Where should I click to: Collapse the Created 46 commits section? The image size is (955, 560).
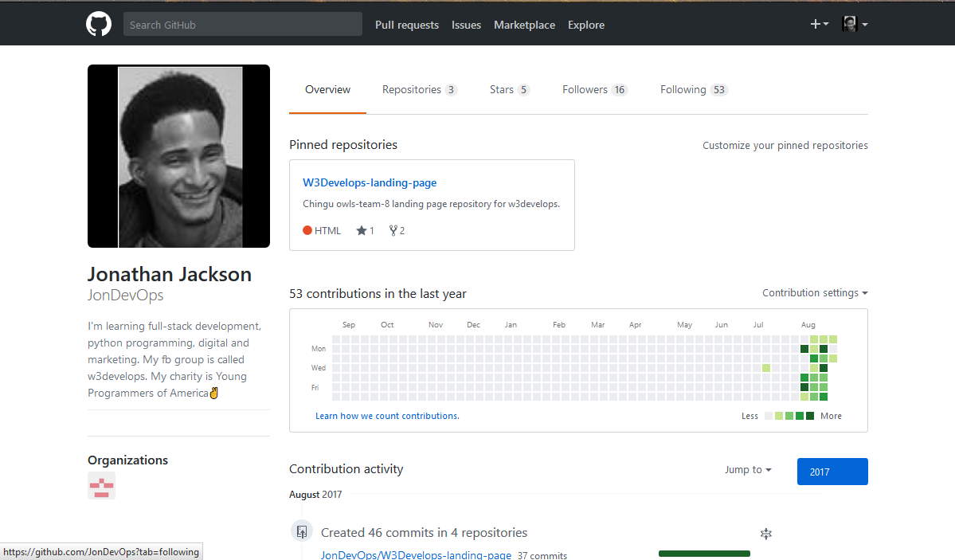click(765, 534)
